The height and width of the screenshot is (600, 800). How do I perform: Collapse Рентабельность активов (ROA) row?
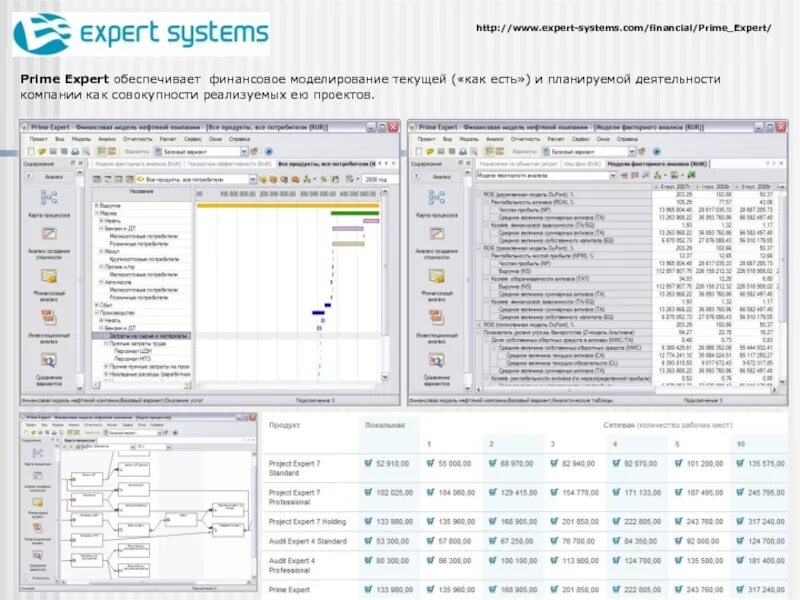[487, 202]
